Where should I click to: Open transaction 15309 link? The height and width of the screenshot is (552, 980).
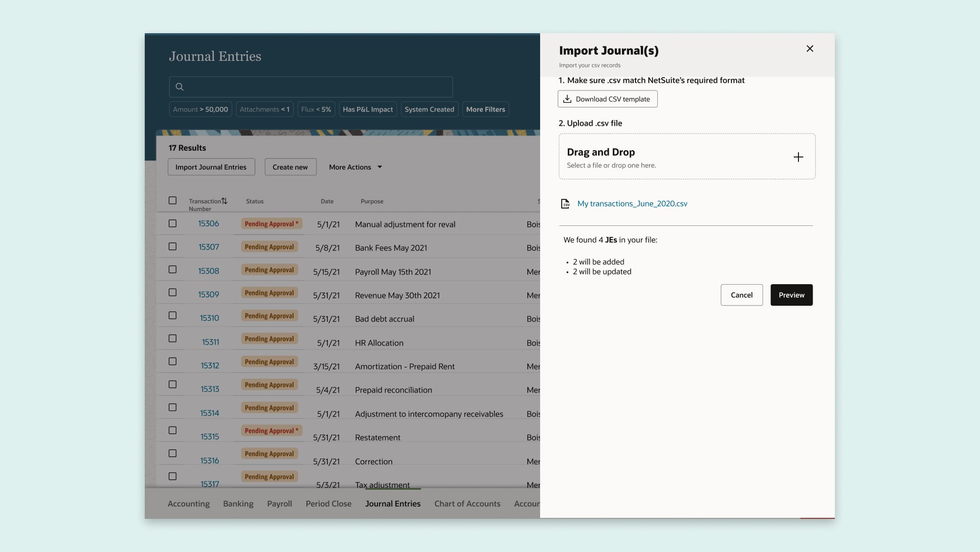(209, 294)
